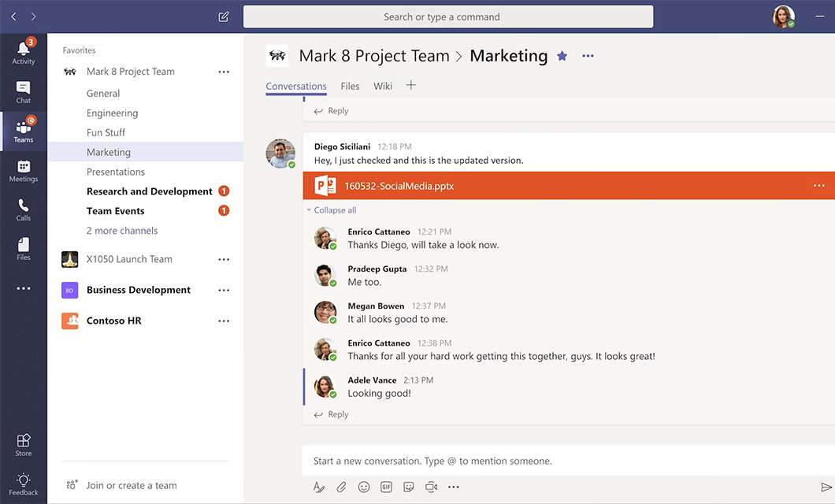Collapse all replies in the thread
This screenshot has width=835, height=504.
click(331, 209)
